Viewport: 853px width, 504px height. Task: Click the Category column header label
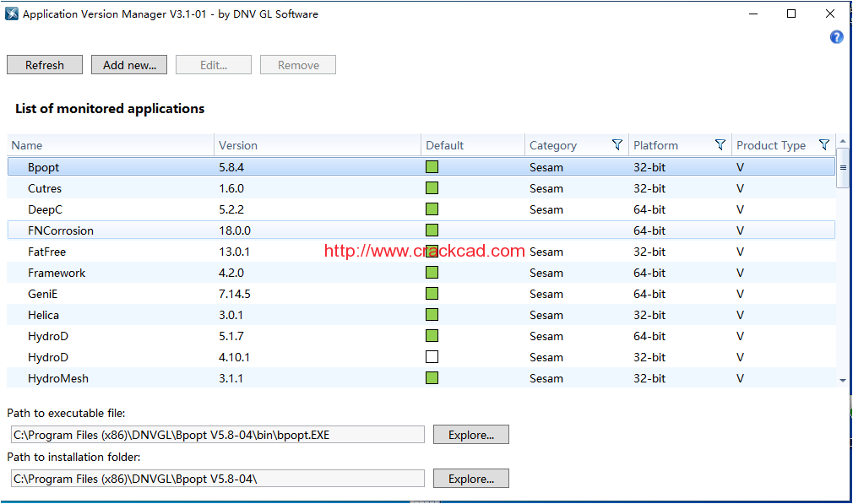(x=552, y=145)
